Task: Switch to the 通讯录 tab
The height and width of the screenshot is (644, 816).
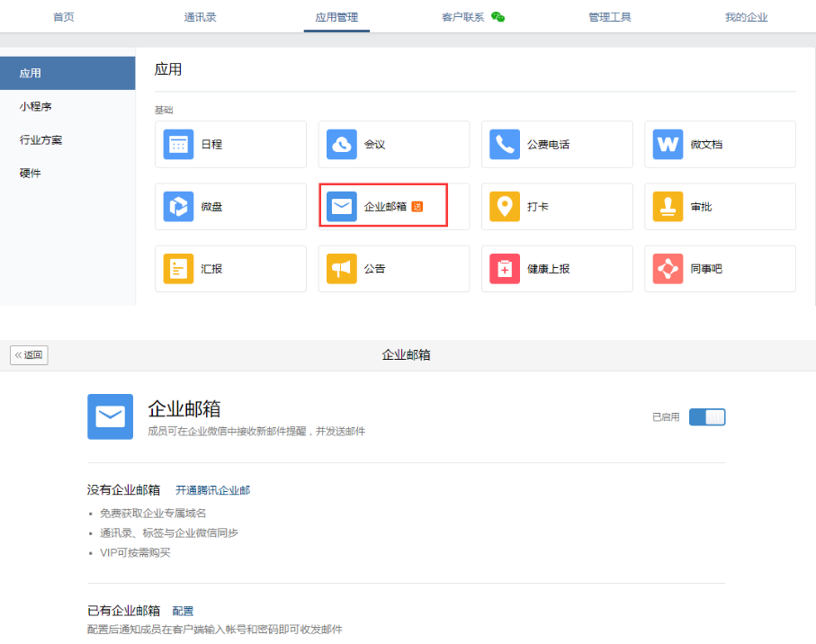Action: point(200,17)
